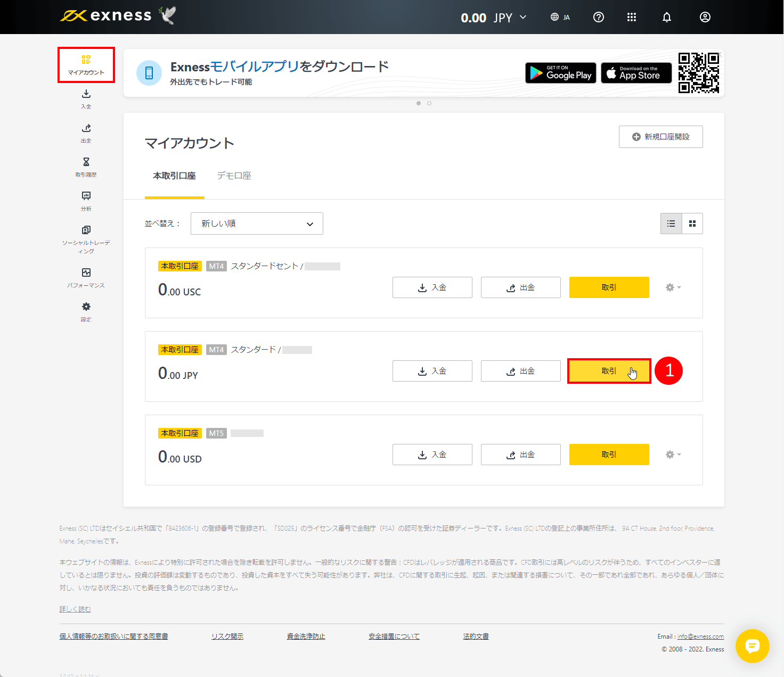This screenshot has width=784, height=677.
Task: Switch language via globe JA icon
Action: [x=560, y=17]
